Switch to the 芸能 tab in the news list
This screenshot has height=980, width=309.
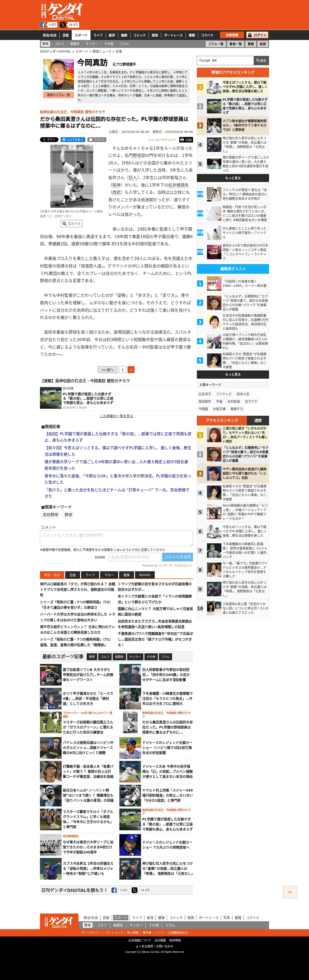pyautogui.click(x=73, y=575)
